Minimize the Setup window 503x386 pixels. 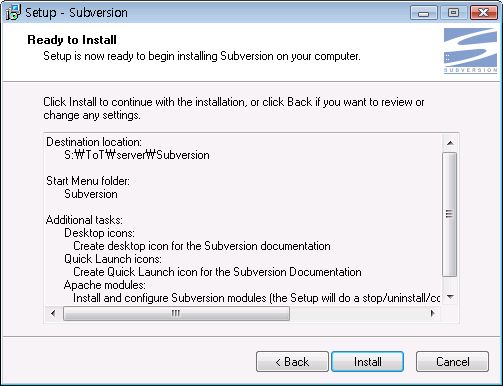(424, 13)
